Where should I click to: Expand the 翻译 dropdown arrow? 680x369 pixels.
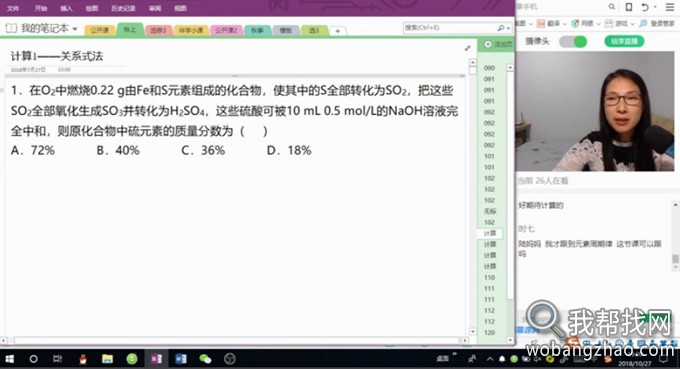click(565, 24)
